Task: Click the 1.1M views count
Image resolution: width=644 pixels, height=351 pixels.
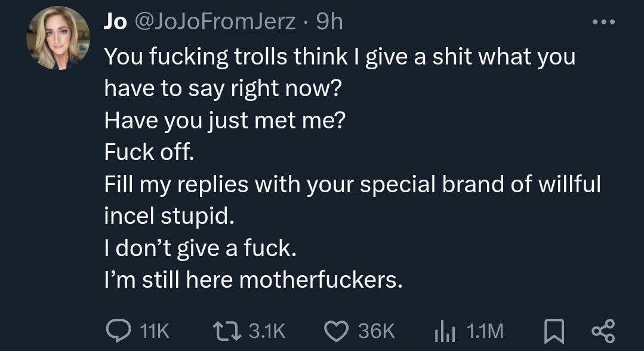Action: coord(483,330)
